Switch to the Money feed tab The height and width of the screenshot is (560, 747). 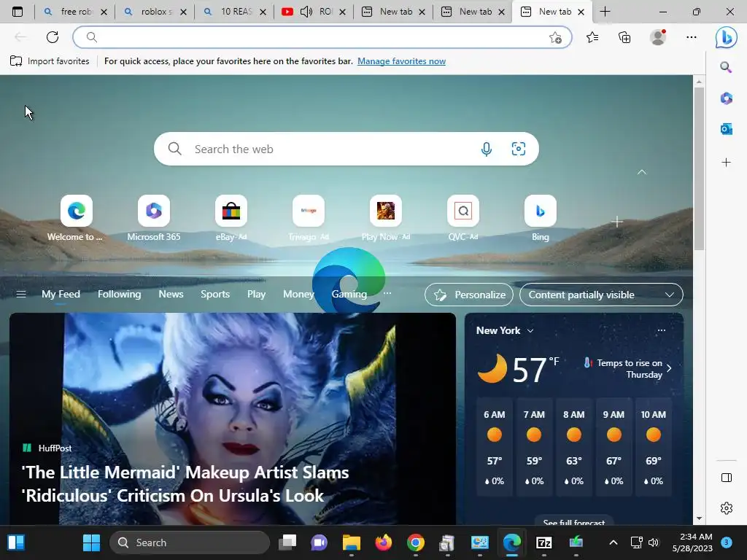(298, 295)
